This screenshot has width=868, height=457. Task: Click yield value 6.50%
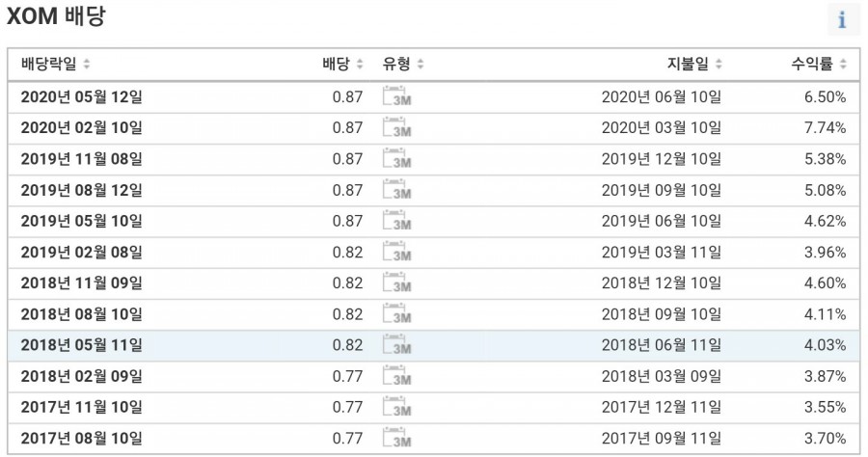pos(825,96)
